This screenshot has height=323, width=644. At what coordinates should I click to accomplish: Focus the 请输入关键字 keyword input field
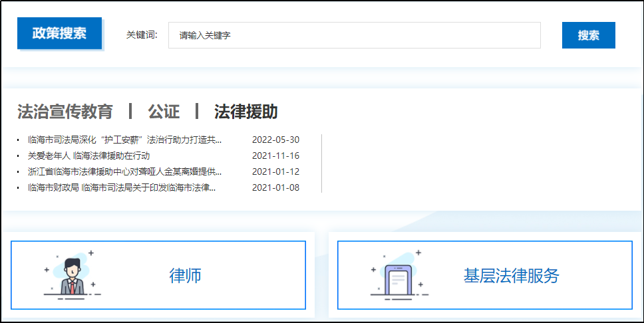tap(355, 35)
